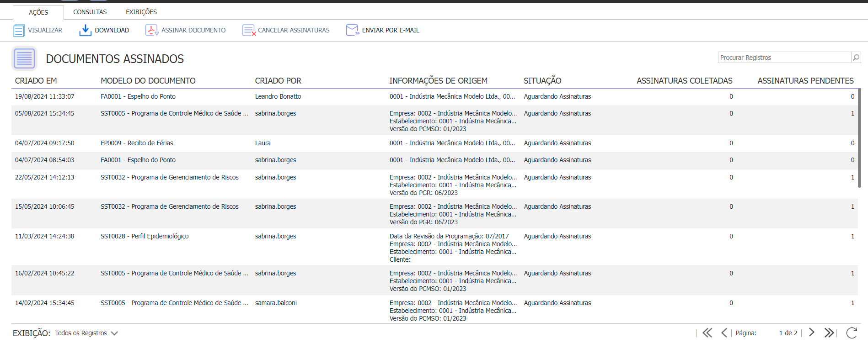
Task: Sort by Criado Em column header
Action: point(36,81)
